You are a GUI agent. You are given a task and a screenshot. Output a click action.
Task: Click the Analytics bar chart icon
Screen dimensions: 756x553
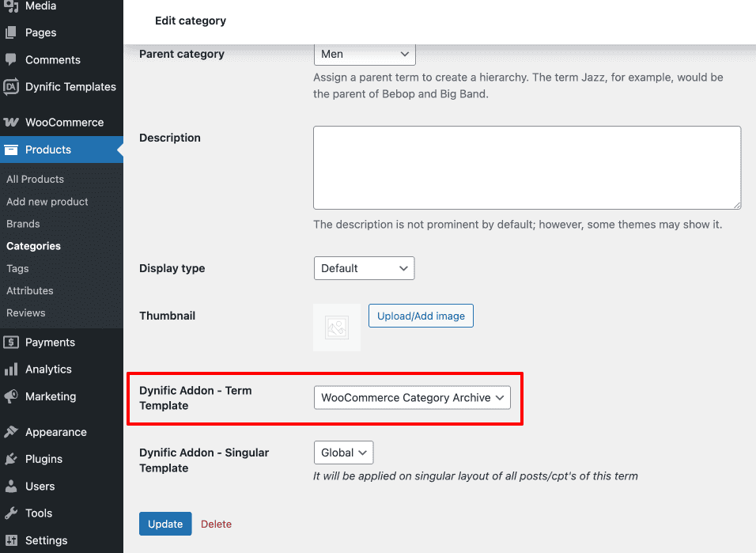tap(11, 369)
